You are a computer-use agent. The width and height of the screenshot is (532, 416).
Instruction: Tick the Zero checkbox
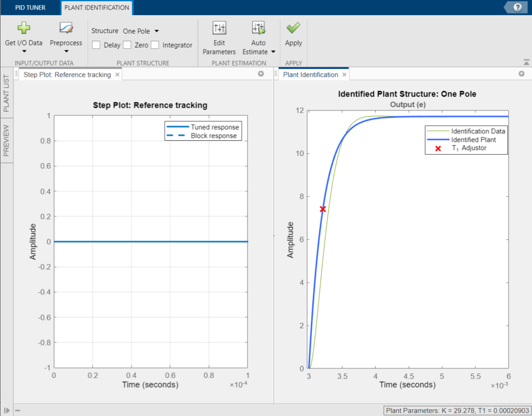point(127,45)
